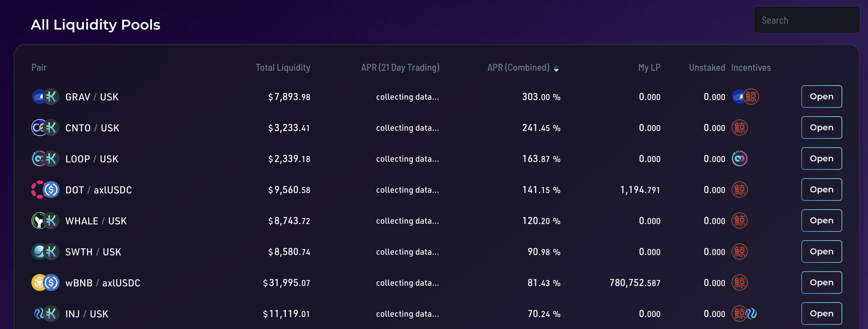
Task: Click the 70.24 % combined APR value
Action: click(x=544, y=314)
